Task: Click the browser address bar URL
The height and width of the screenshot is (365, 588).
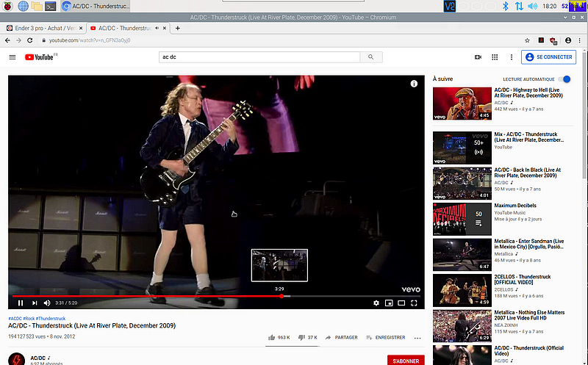Action: [90, 40]
